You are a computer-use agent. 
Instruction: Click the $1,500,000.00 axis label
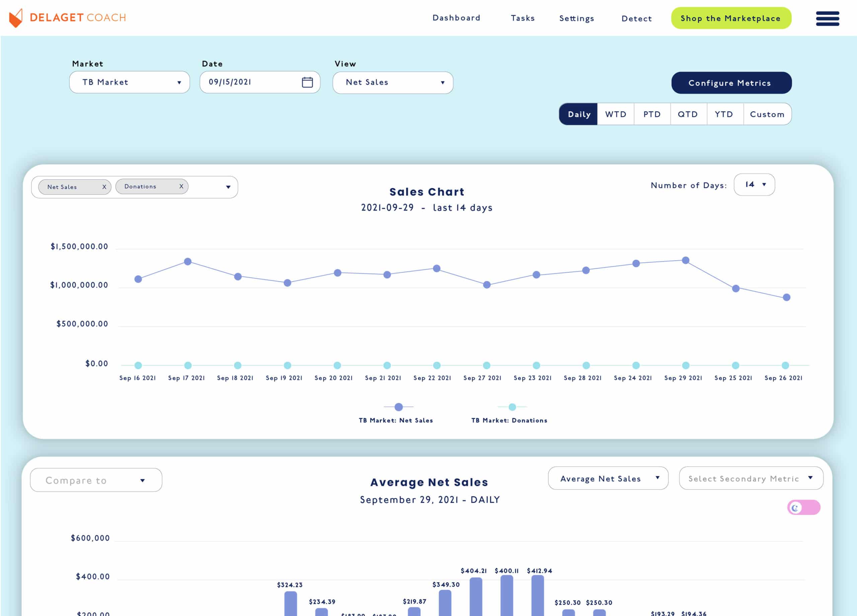coord(79,247)
